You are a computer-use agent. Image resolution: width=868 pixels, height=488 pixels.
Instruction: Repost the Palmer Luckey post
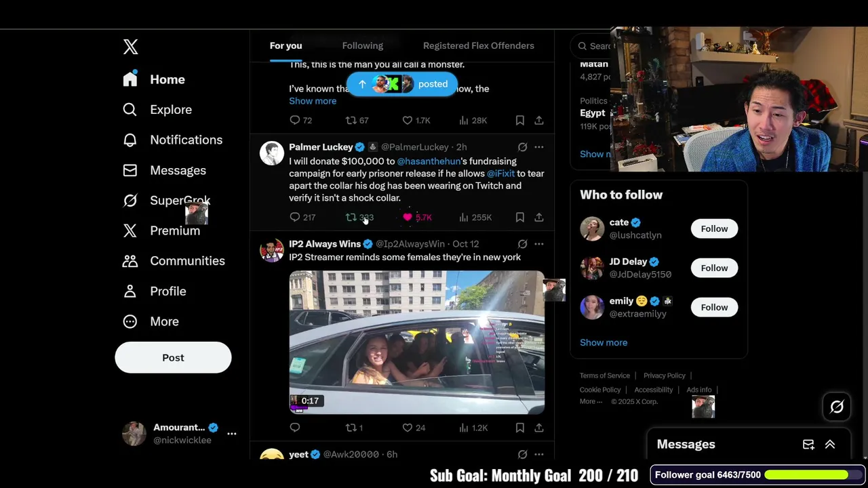pos(359,218)
